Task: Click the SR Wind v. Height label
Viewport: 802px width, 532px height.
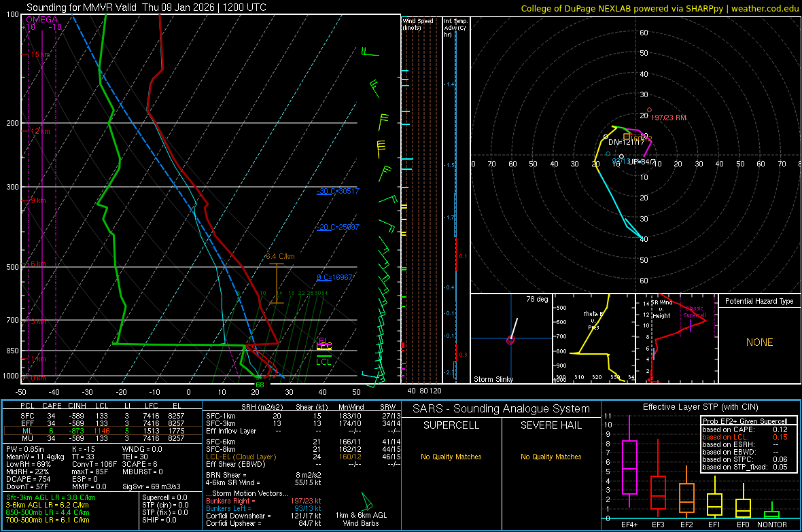Action: [661, 309]
